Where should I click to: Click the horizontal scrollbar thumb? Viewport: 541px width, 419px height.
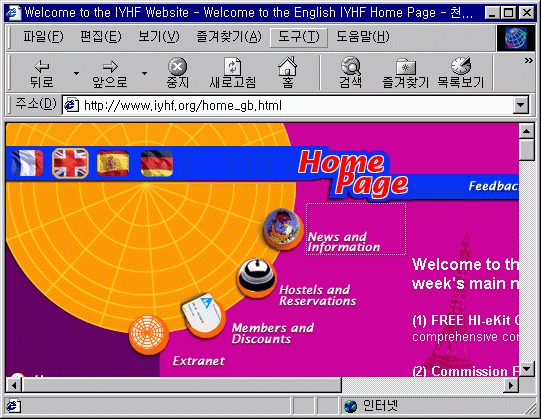[x=181, y=385]
